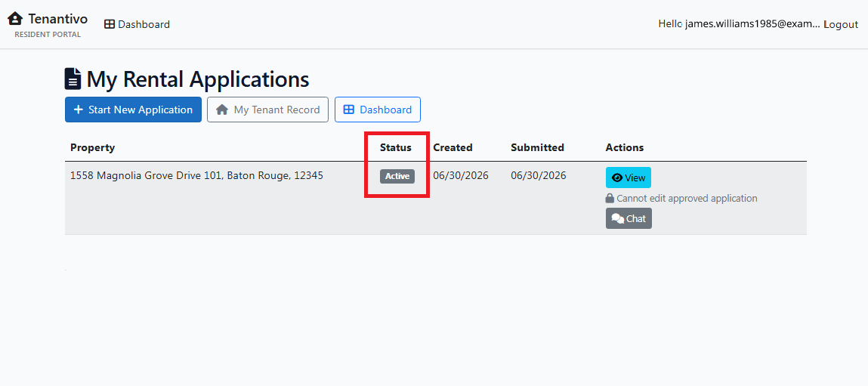View the Magnolia Grove Drive application
Screen dimensions: 868x386
tap(629, 178)
